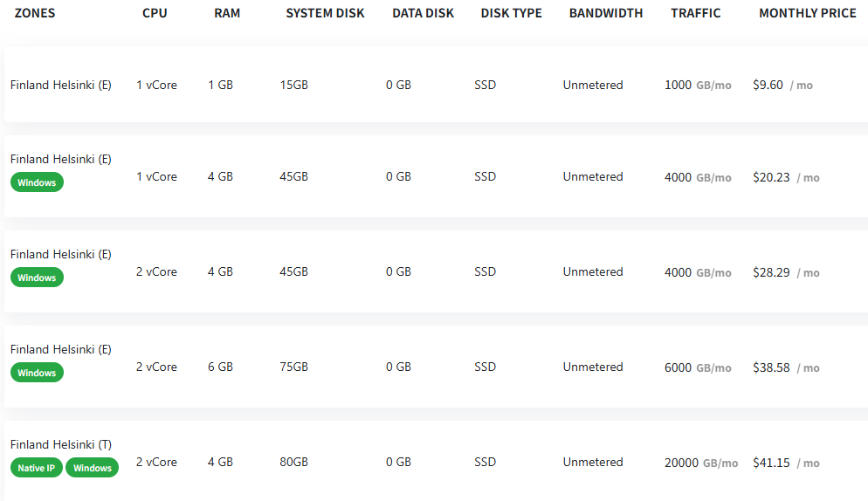Sort by the ZONES column header
The width and height of the screenshot is (868, 501).
click(35, 13)
